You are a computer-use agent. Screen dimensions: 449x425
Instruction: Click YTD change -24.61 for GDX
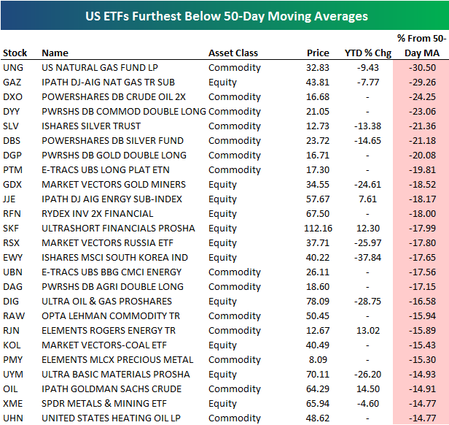coord(368,185)
